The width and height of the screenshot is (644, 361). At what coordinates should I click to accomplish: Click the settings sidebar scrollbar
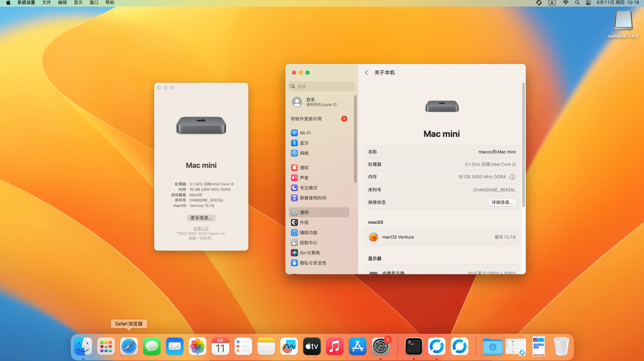coord(355,139)
